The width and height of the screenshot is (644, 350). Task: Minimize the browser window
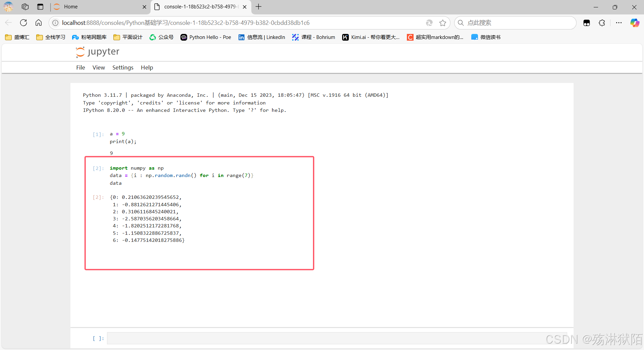pos(596,7)
